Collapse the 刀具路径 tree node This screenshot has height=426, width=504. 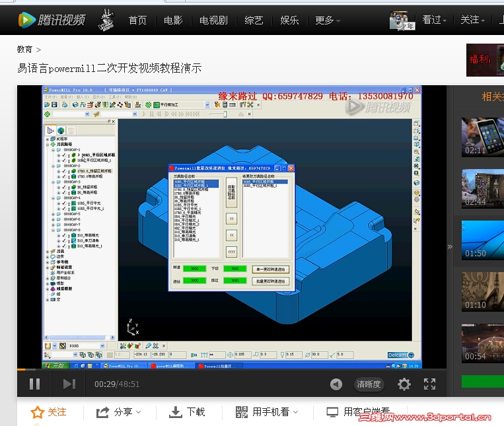48,145
